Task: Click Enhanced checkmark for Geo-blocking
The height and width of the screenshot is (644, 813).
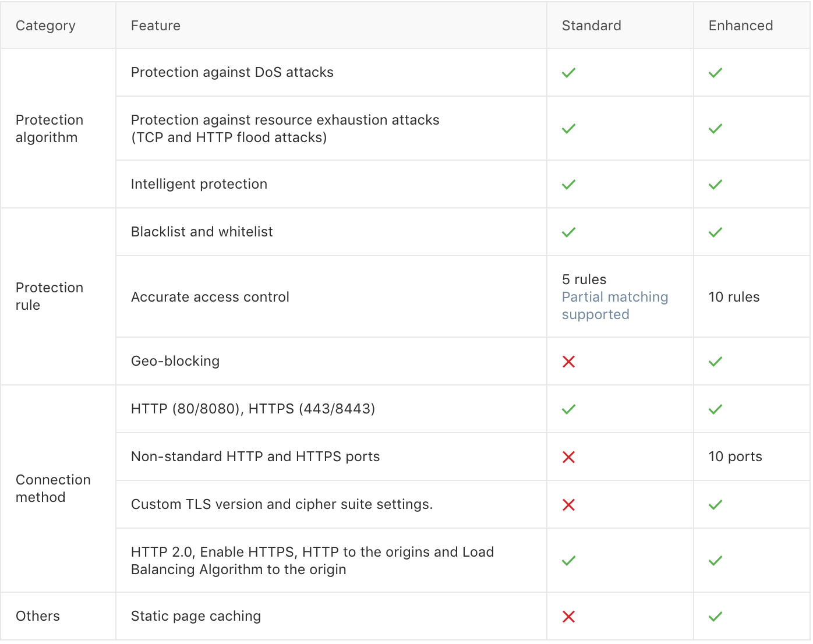Action: click(x=715, y=362)
